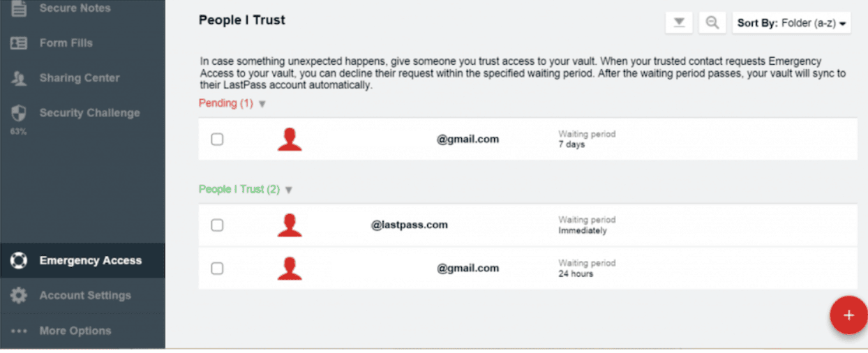Click the red avatar of lastpass.com contact
Viewport: 868px width, 353px height.
(x=290, y=225)
